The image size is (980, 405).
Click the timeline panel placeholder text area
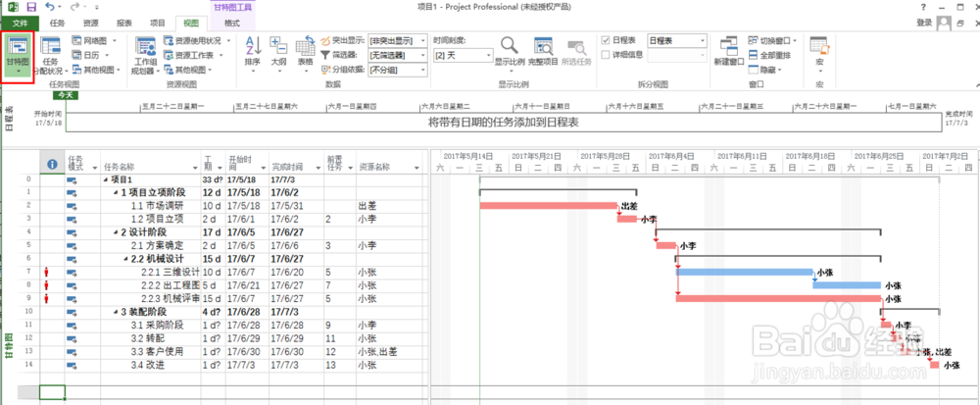pos(503,122)
